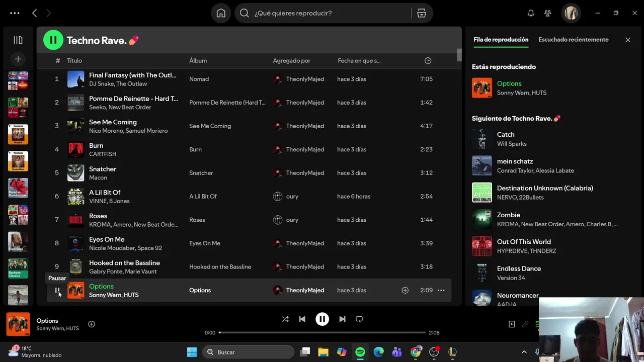The image size is (644, 362).
Task: Pause Options using the row pause icon
Action: pos(57,291)
